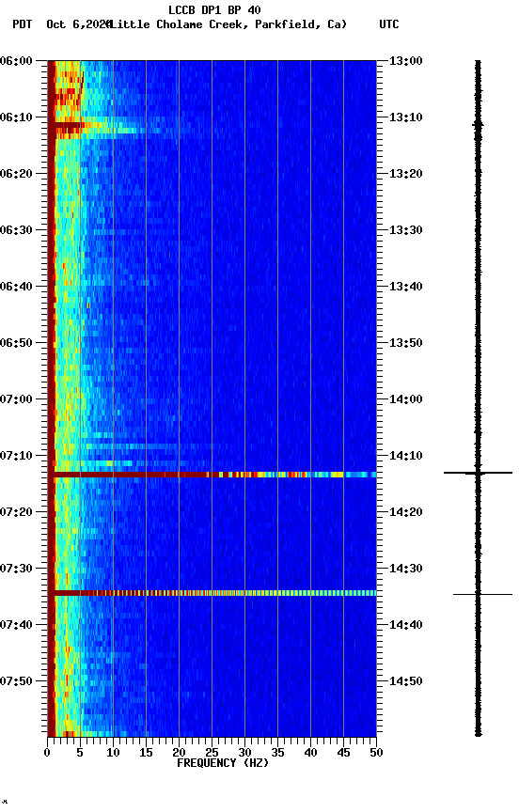Click the '14:40' UTC time label
This screenshot has height=812, width=519.
tap(406, 626)
